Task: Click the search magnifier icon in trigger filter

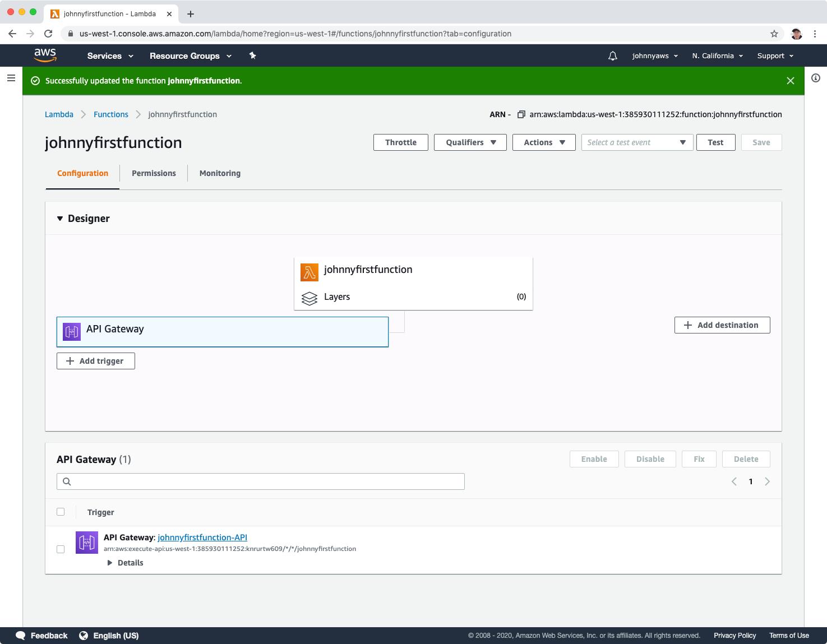Action: coord(67,481)
